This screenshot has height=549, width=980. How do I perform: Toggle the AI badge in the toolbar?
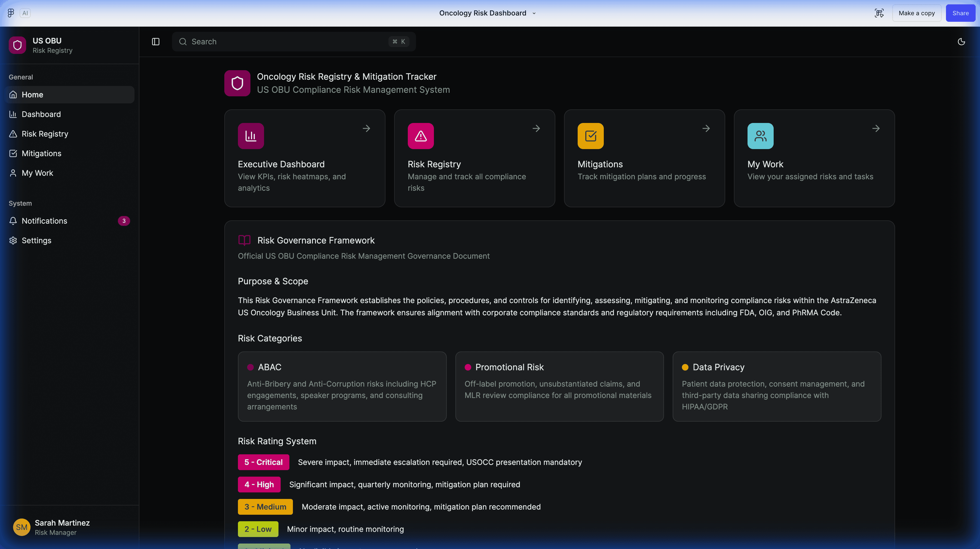[x=25, y=13]
